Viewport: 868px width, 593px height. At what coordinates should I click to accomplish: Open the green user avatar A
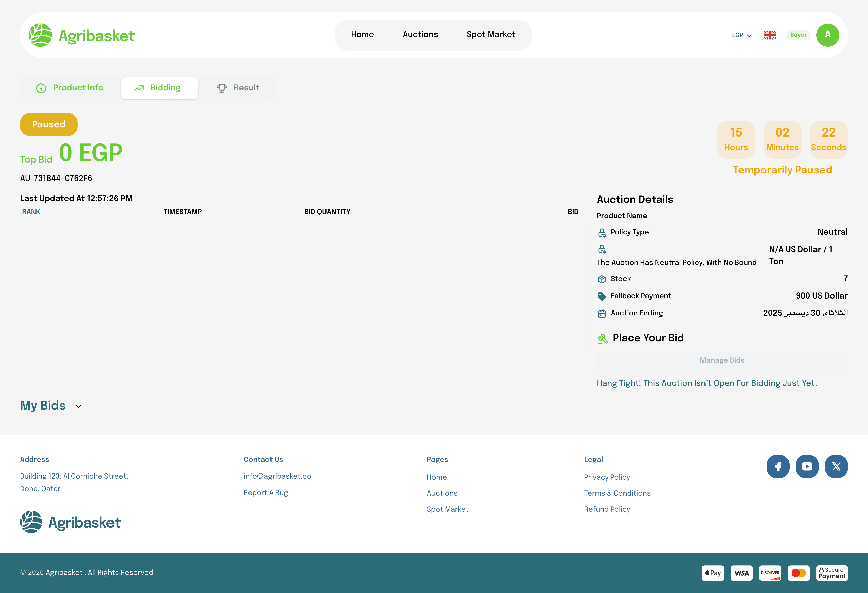pyautogui.click(x=827, y=35)
